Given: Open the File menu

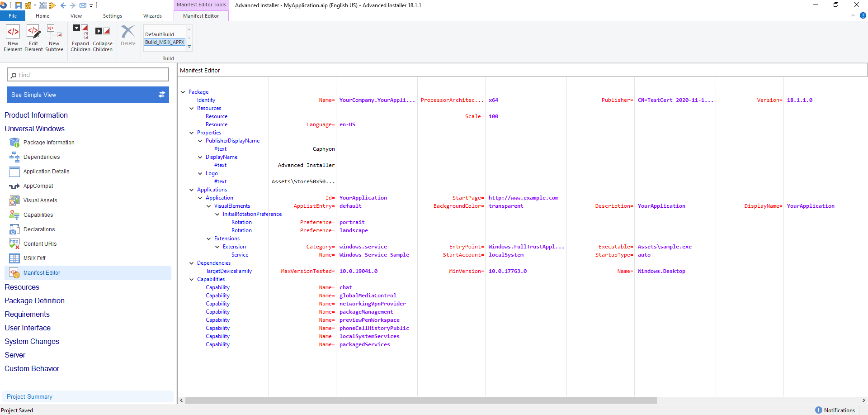Looking at the screenshot, I should [12, 15].
